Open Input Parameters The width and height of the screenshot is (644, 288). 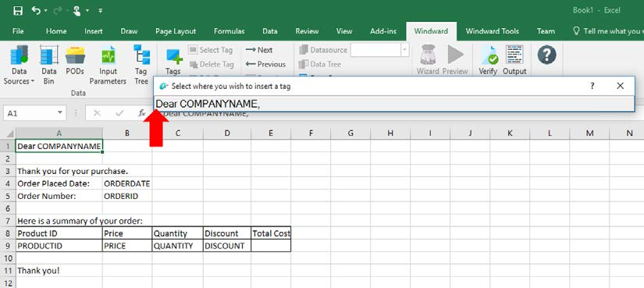108,65
